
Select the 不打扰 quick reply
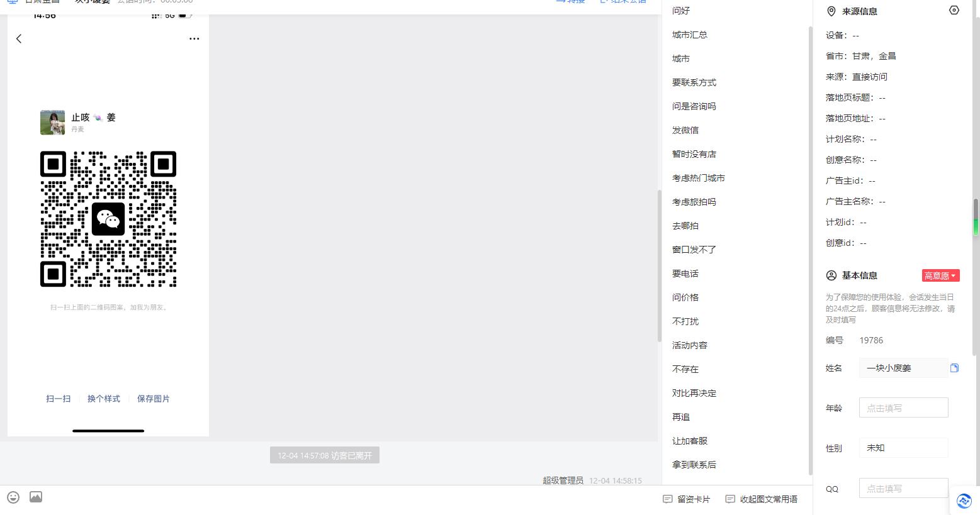tap(685, 321)
